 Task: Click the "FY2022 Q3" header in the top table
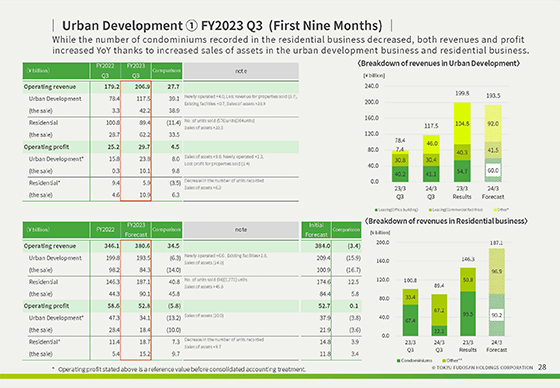105,71
